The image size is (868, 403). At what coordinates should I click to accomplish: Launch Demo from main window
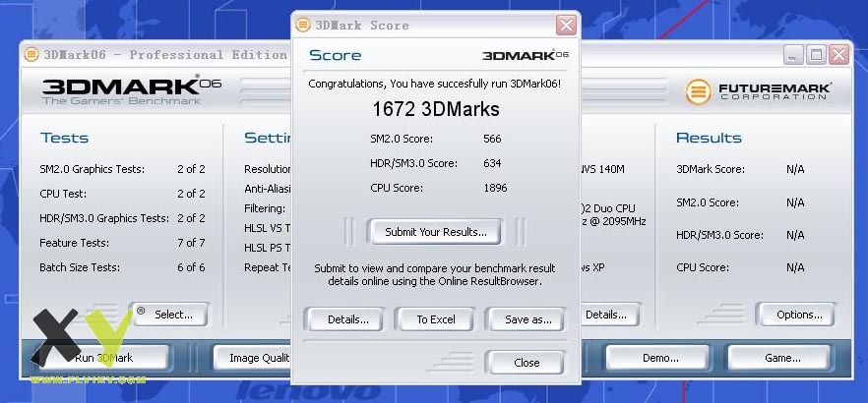tap(657, 358)
